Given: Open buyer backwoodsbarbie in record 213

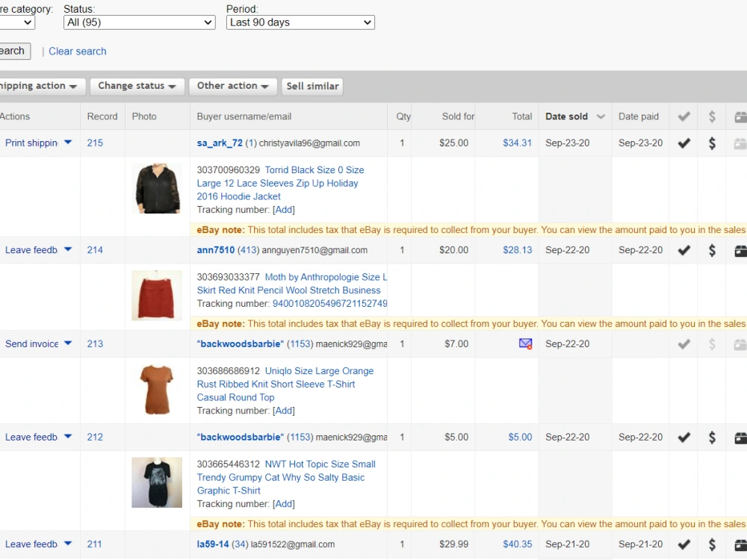Looking at the screenshot, I should point(240,343).
